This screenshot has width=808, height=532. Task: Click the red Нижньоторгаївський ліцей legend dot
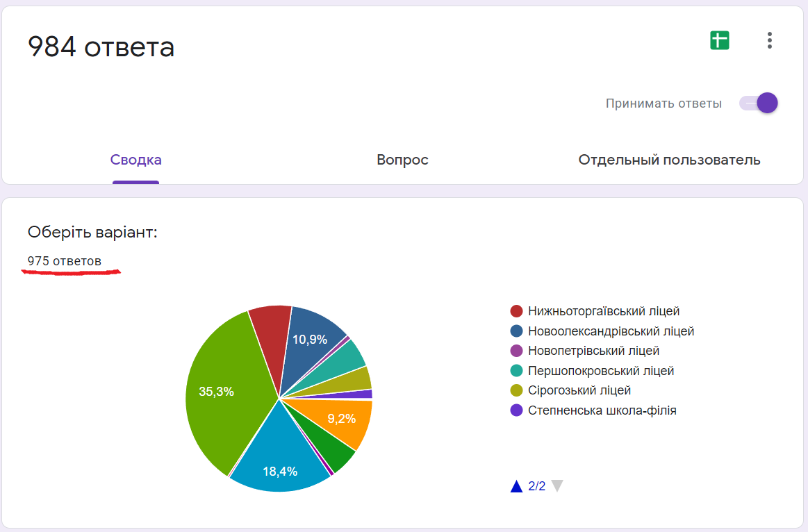[516, 311]
